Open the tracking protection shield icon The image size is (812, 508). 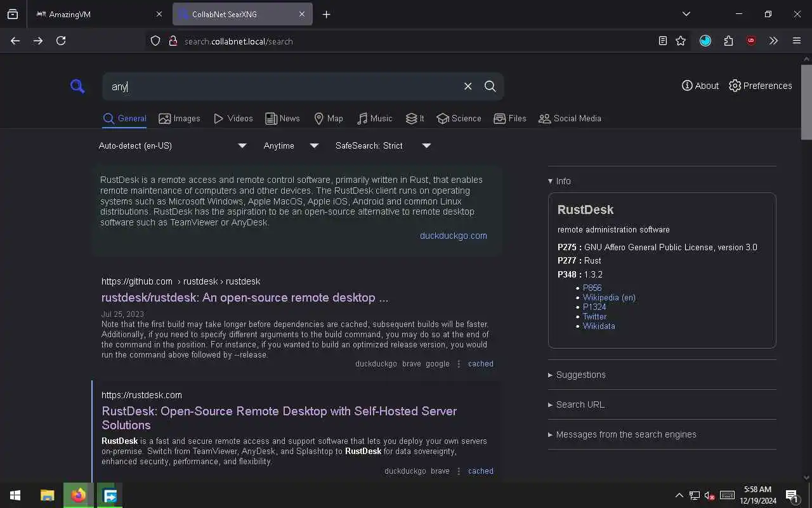[x=155, y=41]
